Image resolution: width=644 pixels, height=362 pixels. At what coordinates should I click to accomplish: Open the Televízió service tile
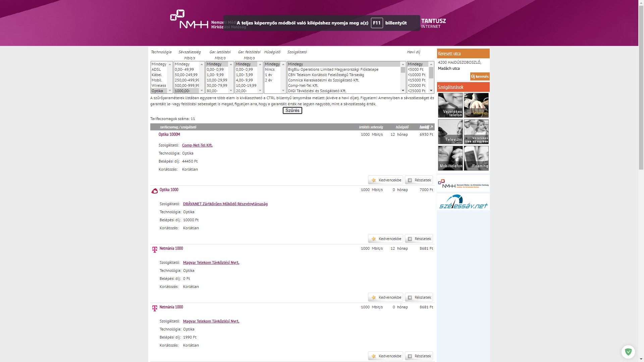click(450, 132)
